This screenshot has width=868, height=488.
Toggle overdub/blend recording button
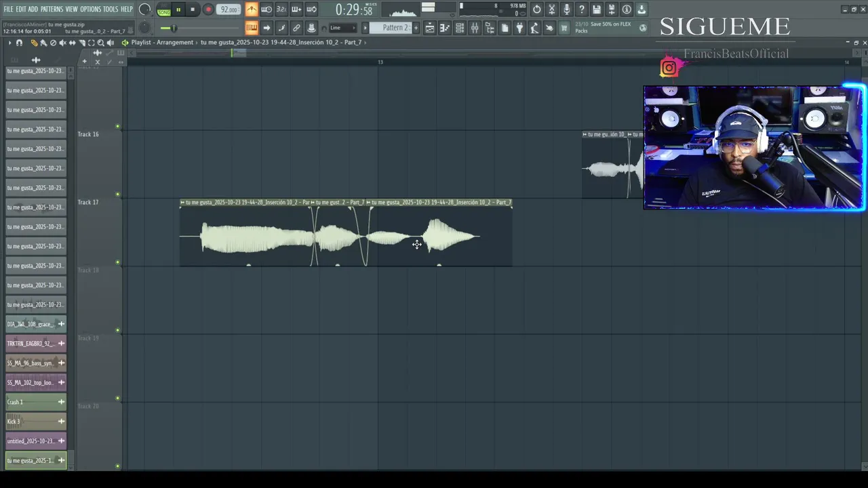(x=296, y=9)
